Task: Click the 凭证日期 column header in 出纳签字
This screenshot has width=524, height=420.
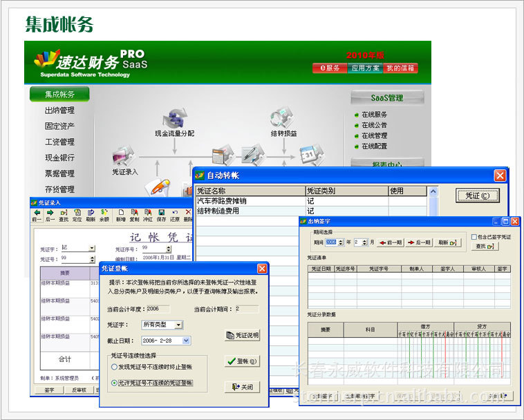Action: coord(321,269)
